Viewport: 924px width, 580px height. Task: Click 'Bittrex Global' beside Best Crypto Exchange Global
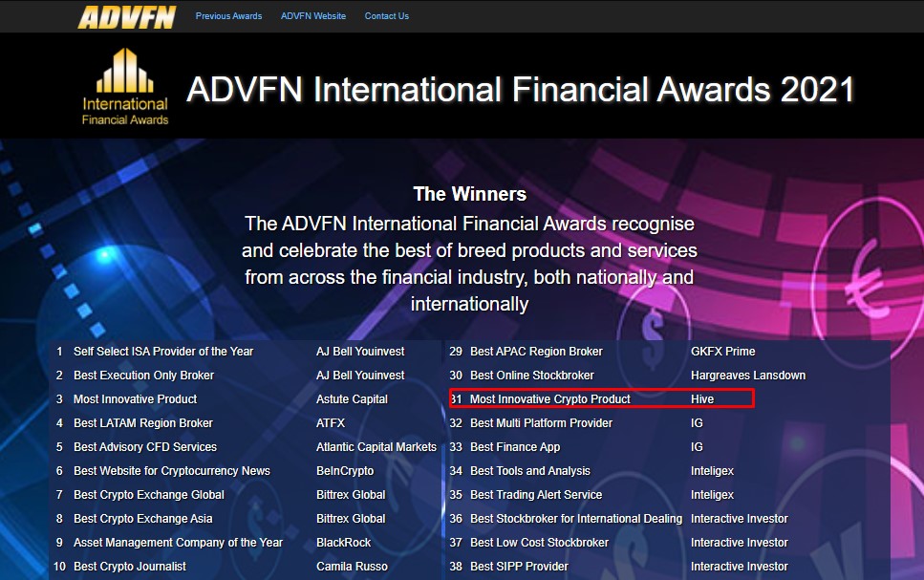(351, 495)
